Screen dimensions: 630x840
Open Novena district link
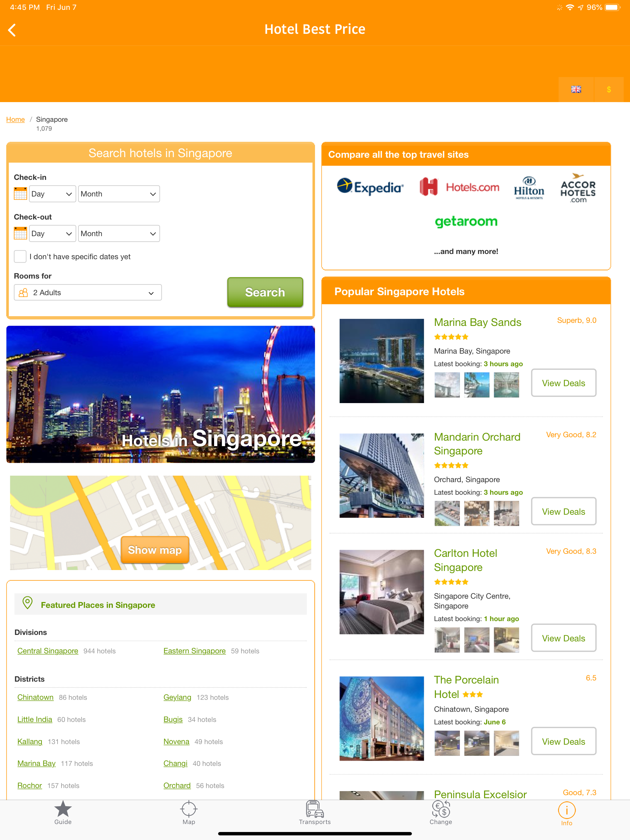click(176, 741)
